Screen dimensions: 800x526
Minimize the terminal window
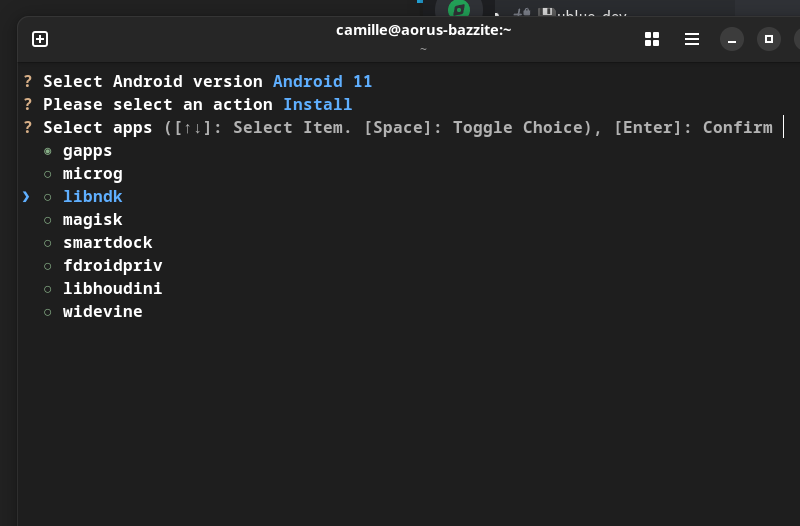[x=732, y=40]
